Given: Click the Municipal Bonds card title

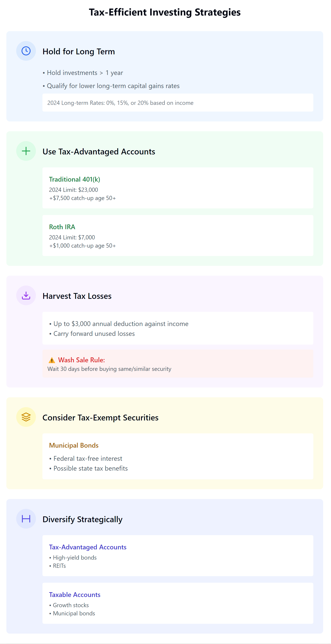Looking at the screenshot, I should pyautogui.click(x=74, y=445).
